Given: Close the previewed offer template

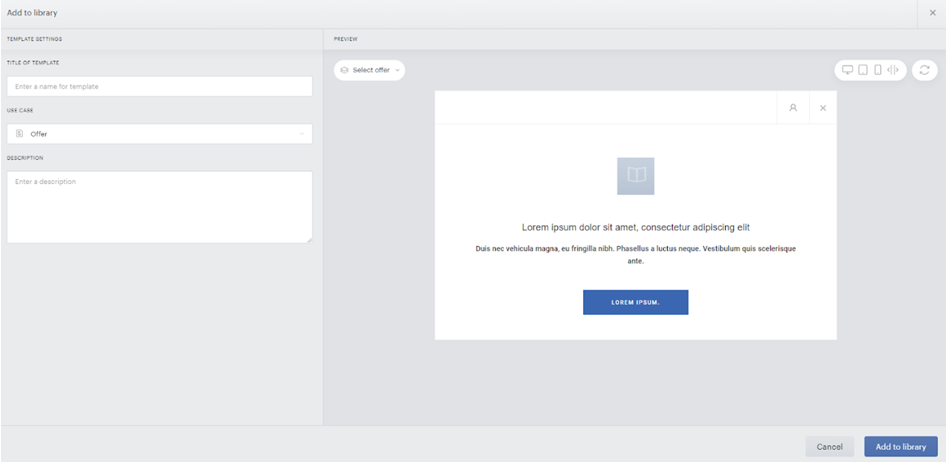Looking at the screenshot, I should 823,108.
